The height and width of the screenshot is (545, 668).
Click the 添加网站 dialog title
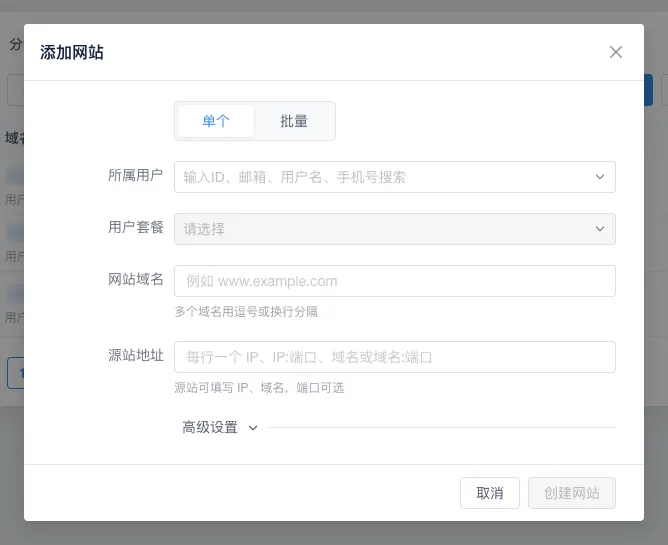[x=72, y=52]
